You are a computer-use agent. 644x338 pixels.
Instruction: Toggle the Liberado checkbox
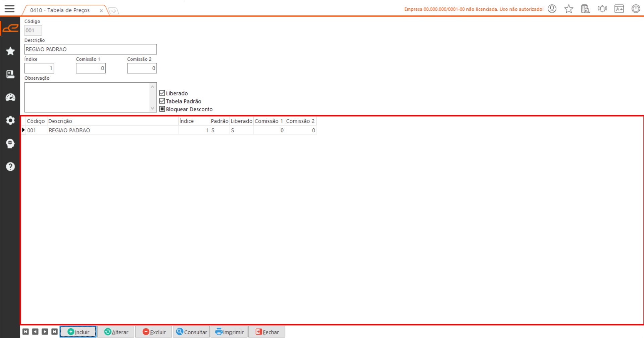162,93
